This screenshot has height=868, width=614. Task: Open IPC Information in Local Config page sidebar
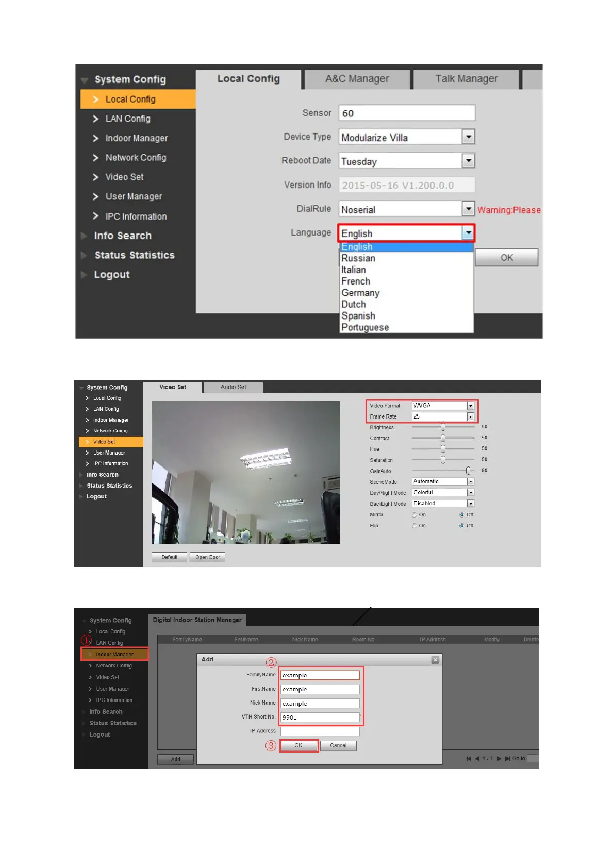pyautogui.click(x=136, y=216)
